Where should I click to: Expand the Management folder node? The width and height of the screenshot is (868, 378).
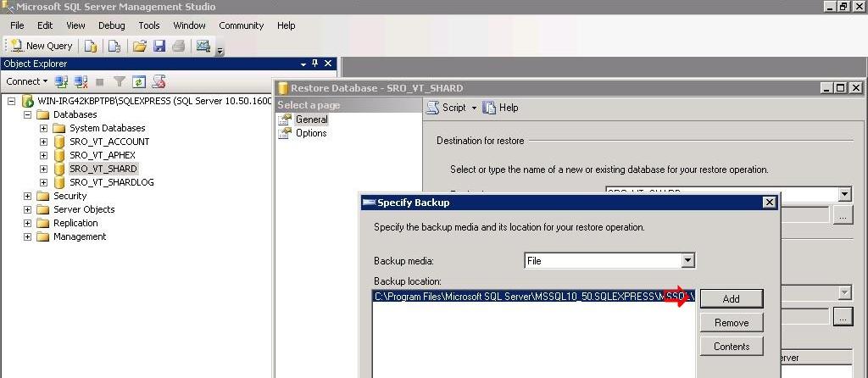(27, 236)
